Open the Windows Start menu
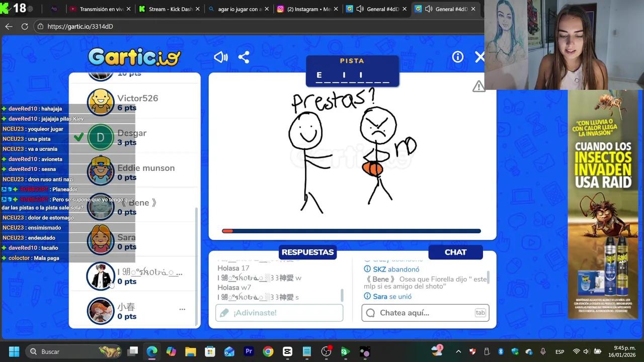 (x=14, y=351)
